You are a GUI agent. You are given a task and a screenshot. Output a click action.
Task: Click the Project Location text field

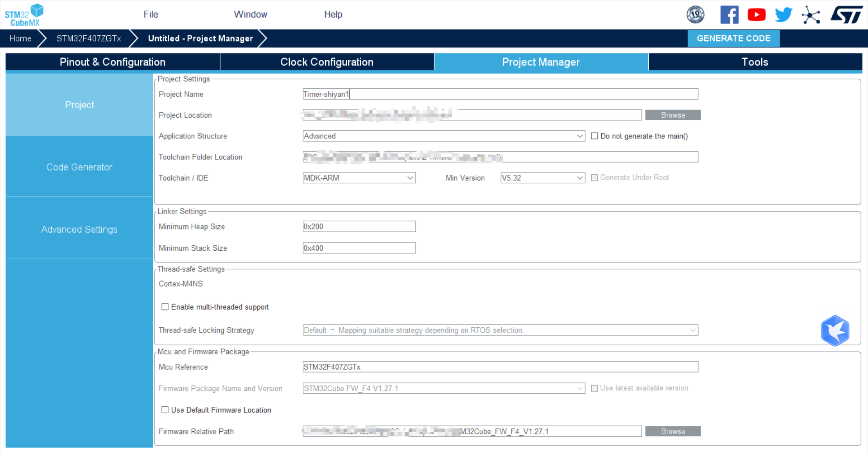pyautogui.click(x=472, y=115)
